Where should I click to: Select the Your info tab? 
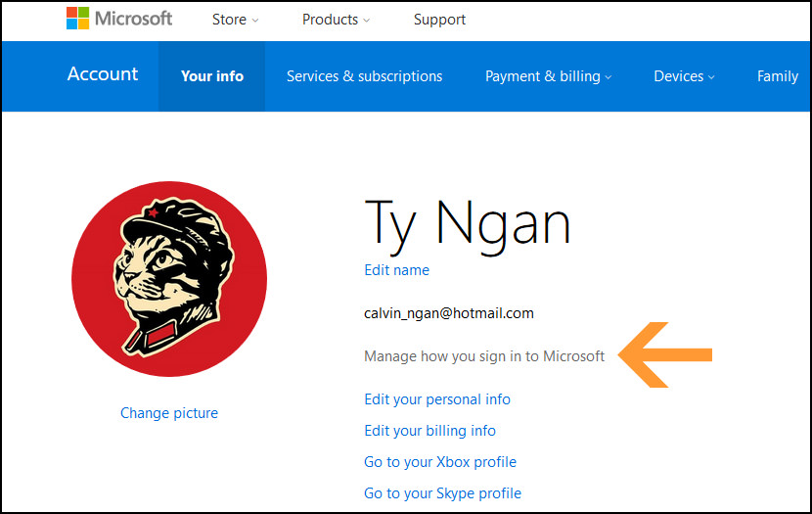(211, 76)
